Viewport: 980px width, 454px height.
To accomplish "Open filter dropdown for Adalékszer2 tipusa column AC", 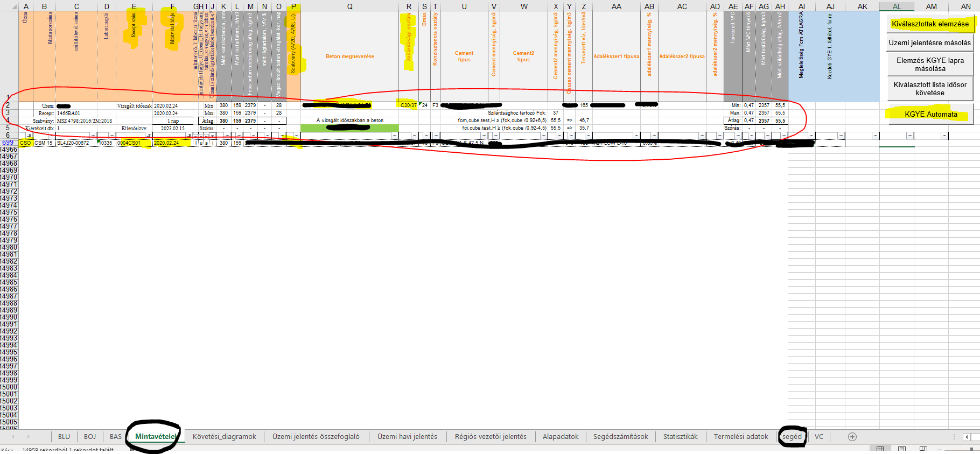I will (x=702, y=136).
